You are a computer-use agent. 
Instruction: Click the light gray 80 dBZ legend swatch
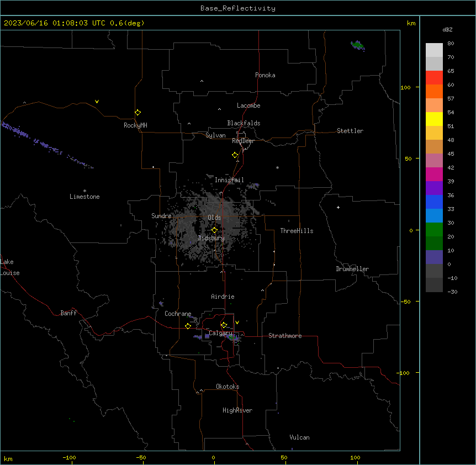point(434,50)
